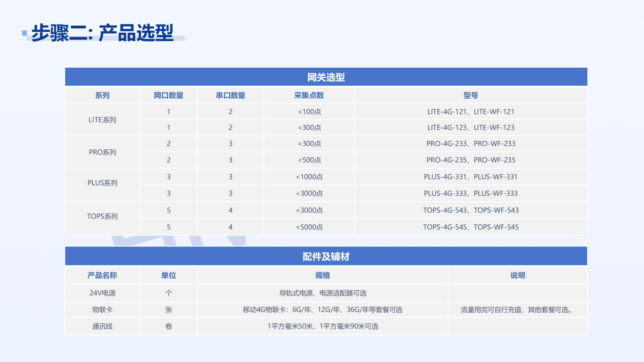Click the 产品名称 column header
This screenshot has height=362, width=644.
102,275
